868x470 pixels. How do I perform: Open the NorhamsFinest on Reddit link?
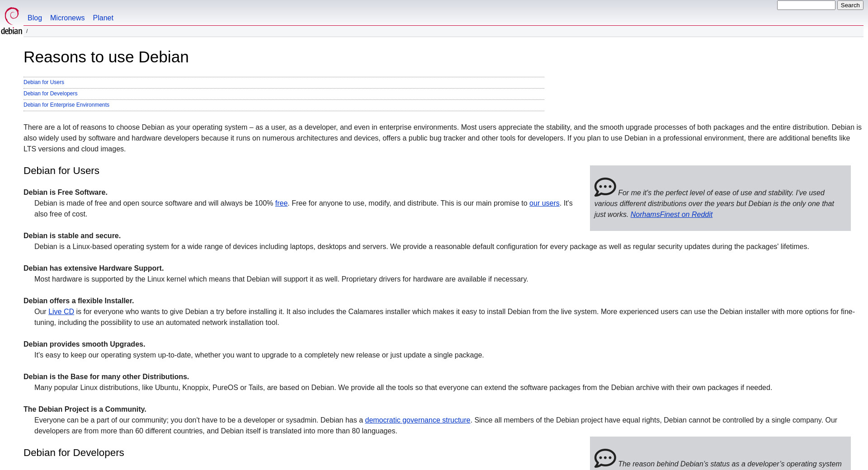pyautogui.click(x=671, y=215)
